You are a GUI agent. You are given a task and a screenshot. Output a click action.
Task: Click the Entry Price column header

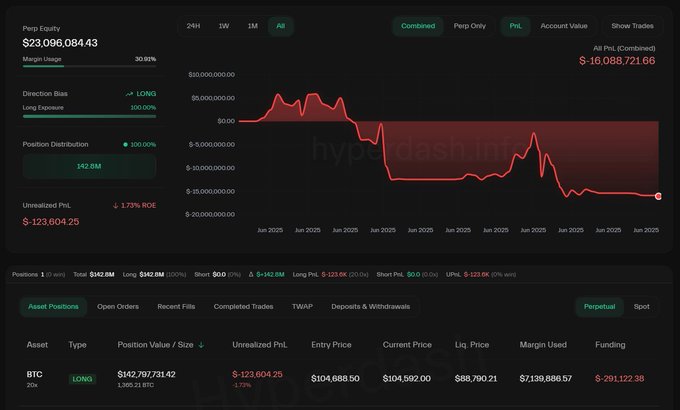[331, 345]
